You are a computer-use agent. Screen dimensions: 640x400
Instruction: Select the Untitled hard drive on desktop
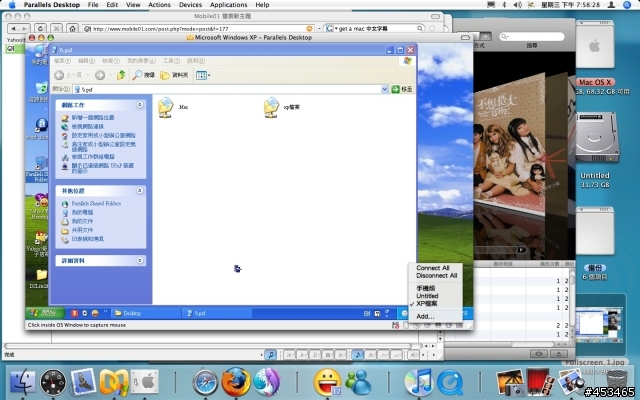(595, 138)
